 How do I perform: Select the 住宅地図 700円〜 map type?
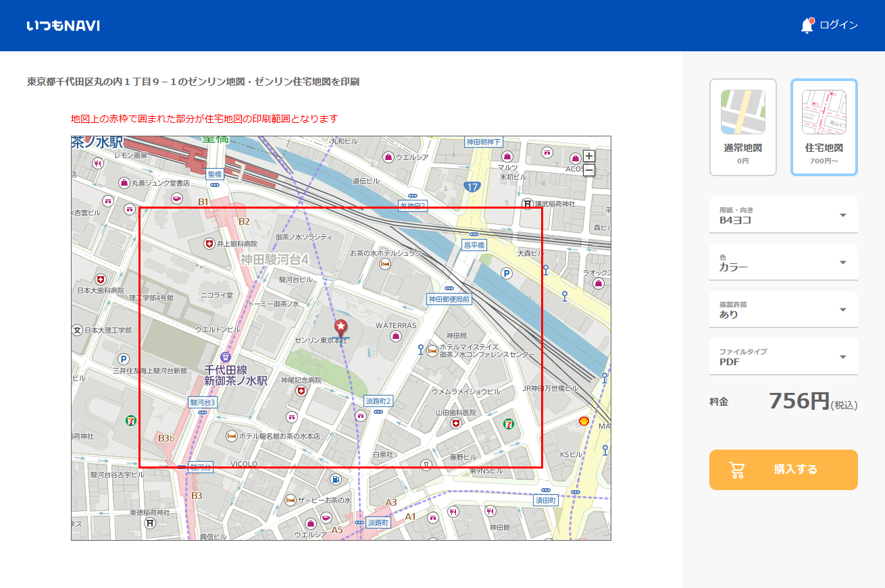point(824,128)
